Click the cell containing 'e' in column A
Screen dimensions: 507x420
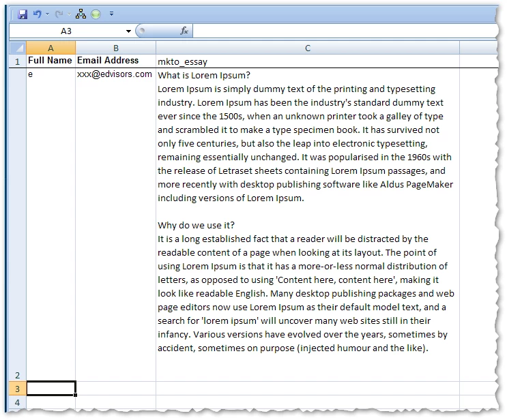(50, 224)
